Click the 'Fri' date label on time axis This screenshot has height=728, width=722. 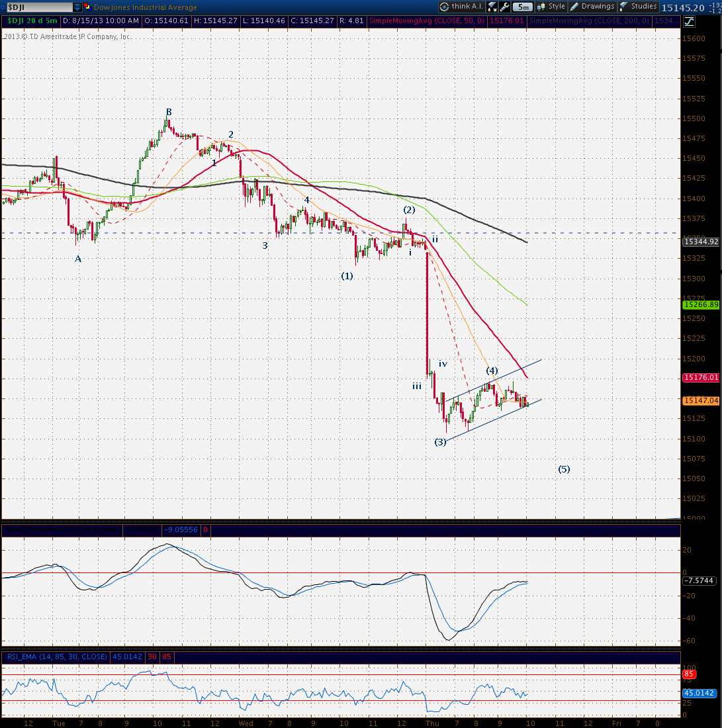pyautogui.click(x=616, y=723)
